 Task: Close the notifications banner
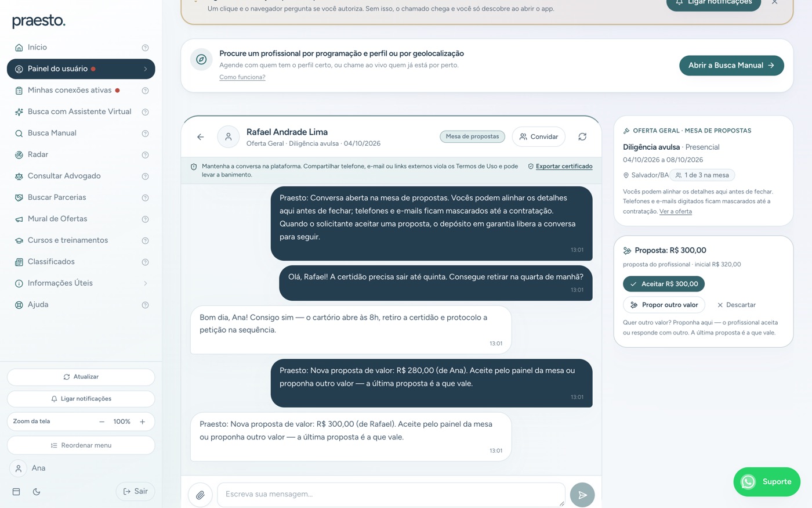[774, 2]
